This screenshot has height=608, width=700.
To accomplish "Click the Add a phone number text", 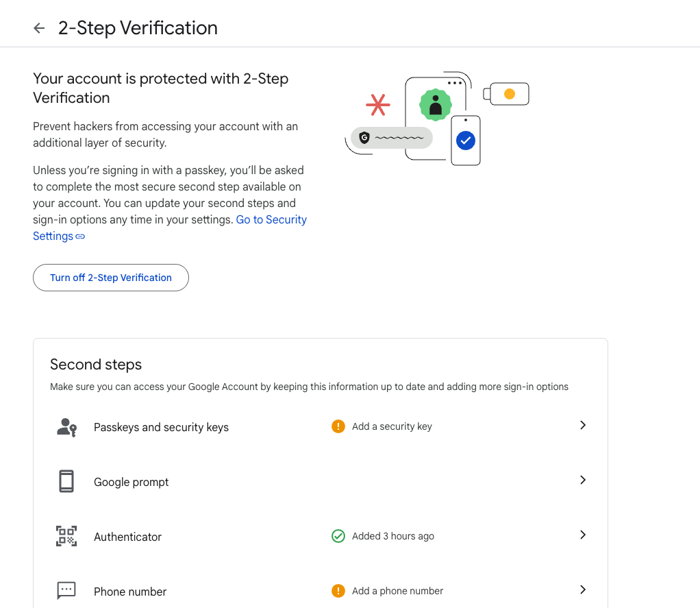I will tap(397, 591).
